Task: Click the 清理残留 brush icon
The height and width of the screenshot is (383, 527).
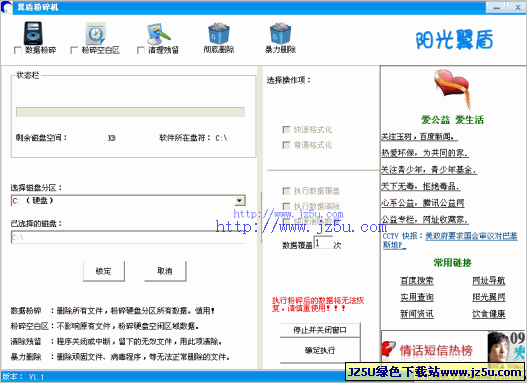Action: (159, 34)
